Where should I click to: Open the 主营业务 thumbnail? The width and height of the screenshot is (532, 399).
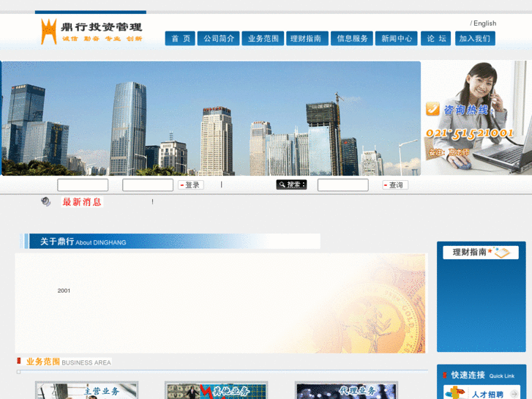click(x=87, y=390)
